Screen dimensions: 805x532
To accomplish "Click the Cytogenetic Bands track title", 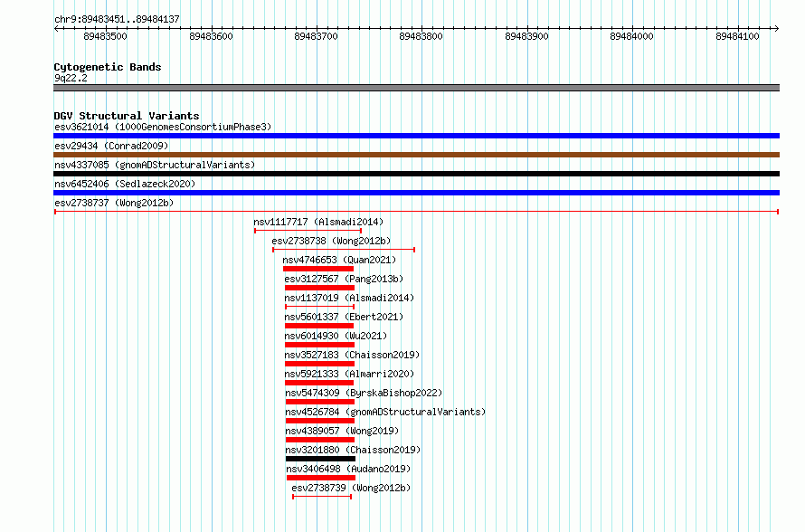I will tap(108, 67).
